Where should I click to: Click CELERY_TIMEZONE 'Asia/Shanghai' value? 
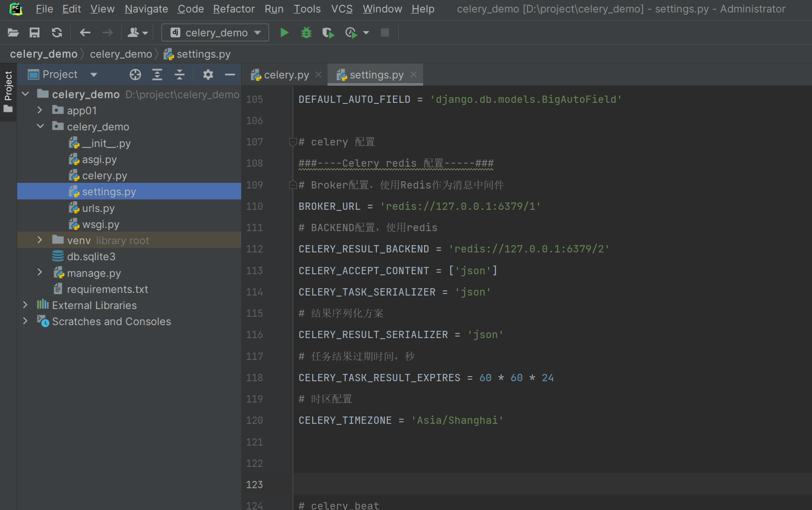tap(457, 421)
